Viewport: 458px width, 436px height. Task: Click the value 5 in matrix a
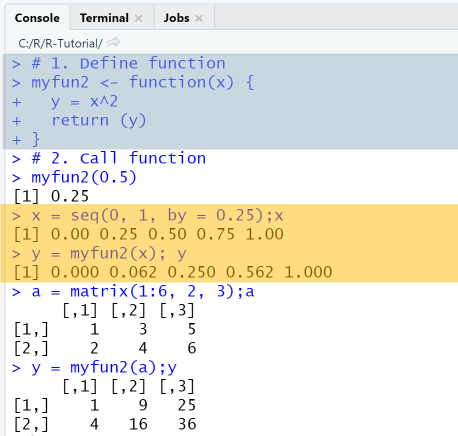[x=192, y=329]
